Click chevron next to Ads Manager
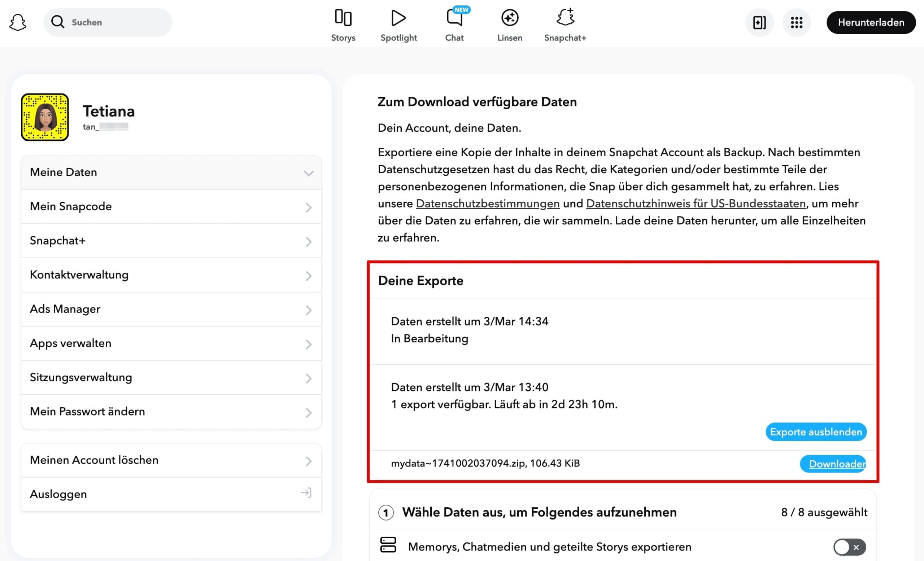This screenshot has height=561, width=924. pyautogui.click(x=309, y=310)
